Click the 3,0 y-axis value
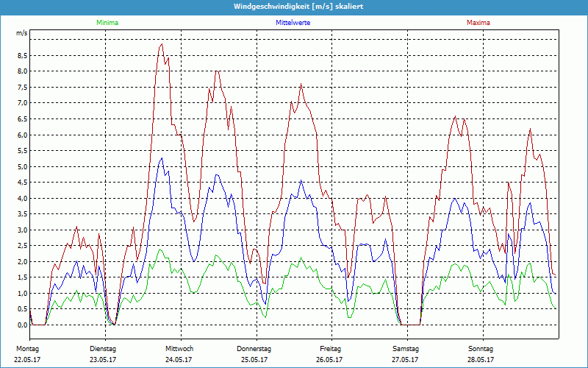The height and width of the screenshot is (368, 588). (23, 230)
